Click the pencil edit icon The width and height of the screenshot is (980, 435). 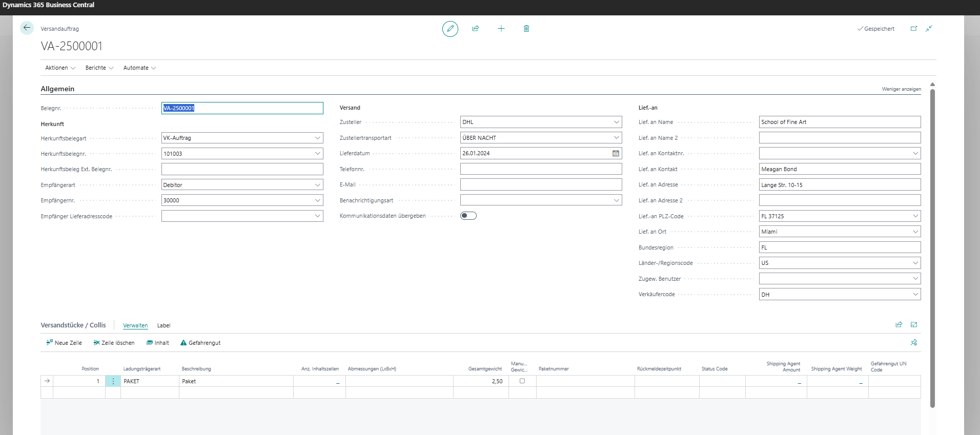click(450, 29)
